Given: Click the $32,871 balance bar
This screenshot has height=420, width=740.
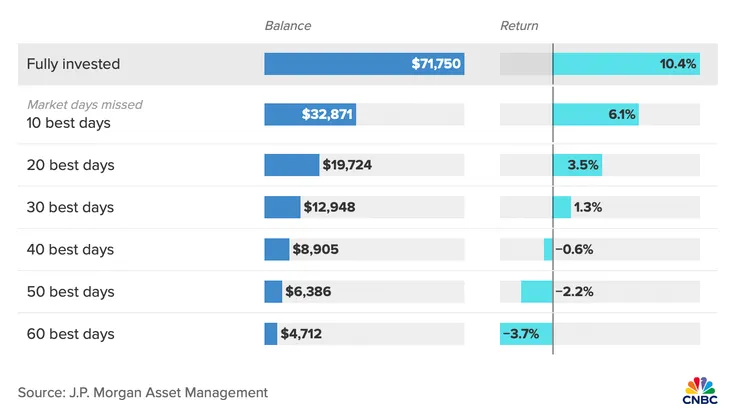Looking at the screenshot, I should point(310,114).
